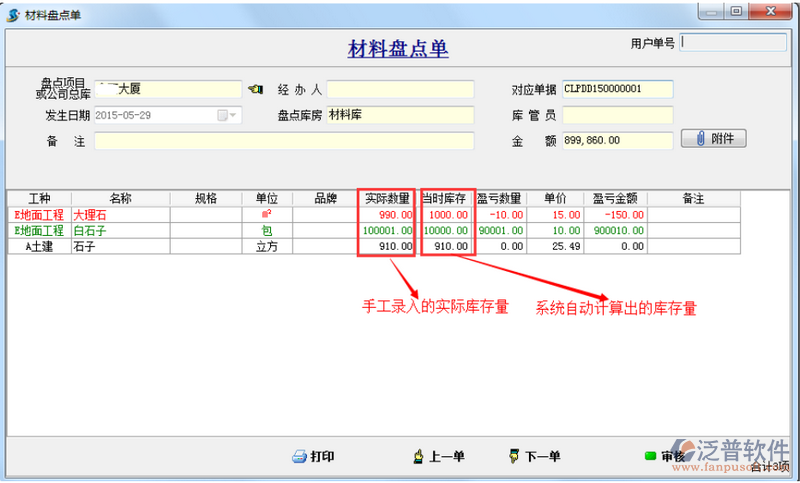Click the green 审核 approve icon
800x483 pixels.
pos(650,456)
